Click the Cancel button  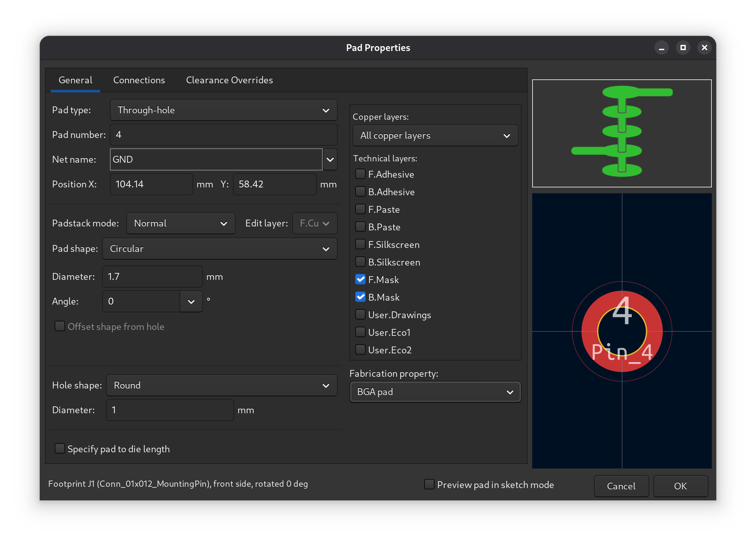[621, 486]
